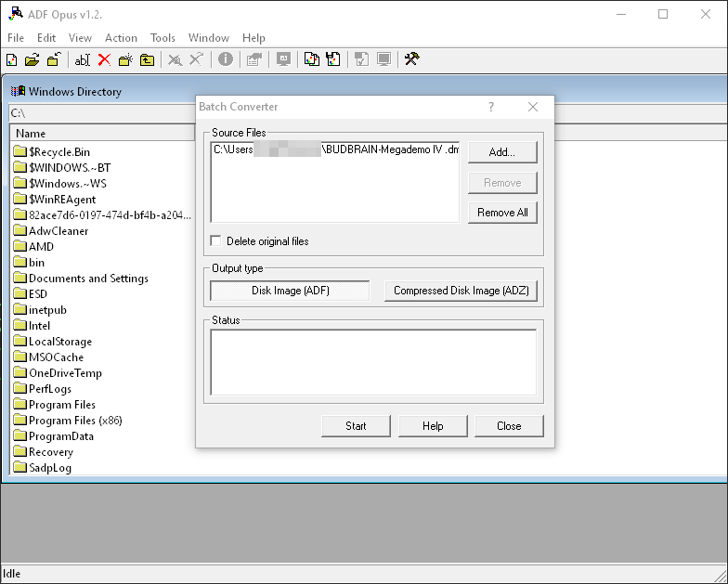Click the folder icon beside AdwCleaner
The image size is (728, 584).
20,230
